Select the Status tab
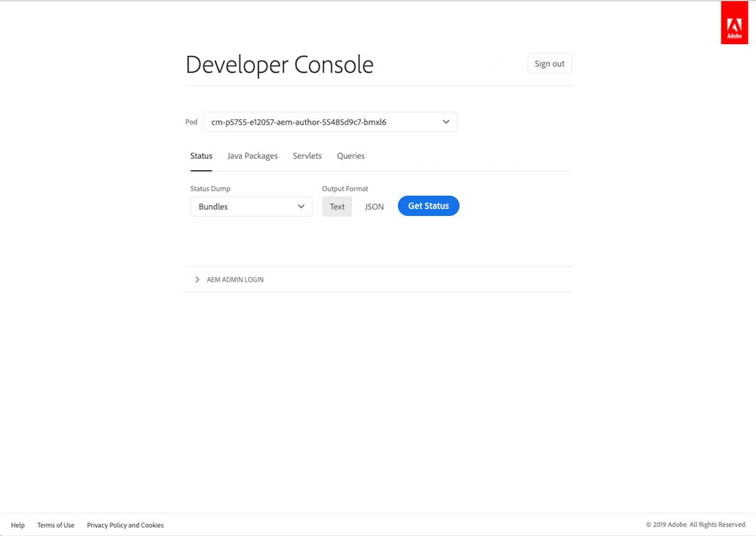Screen dimensions: 756x536 coord(201,156)
